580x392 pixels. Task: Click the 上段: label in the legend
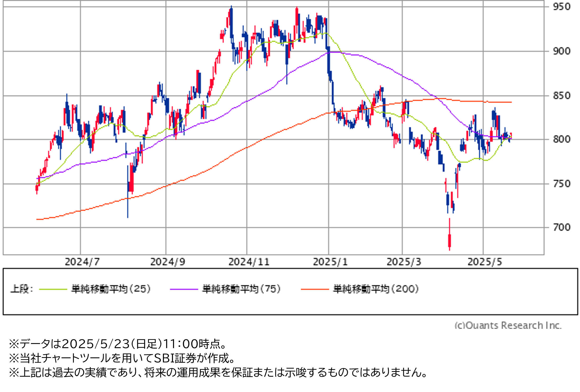coord(22,289)
